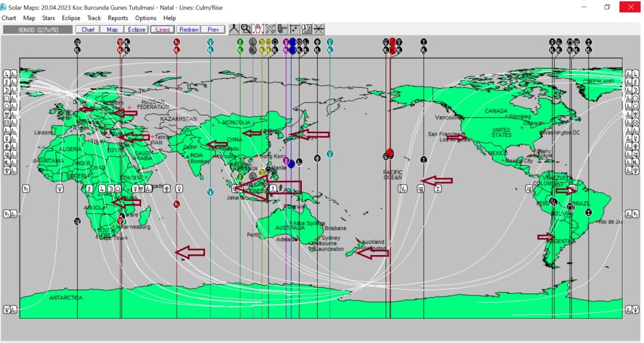Click the stick-figure icon after Prev button
Image resolution: width=644 pixels, height=343 pixels.
[233, 29]
